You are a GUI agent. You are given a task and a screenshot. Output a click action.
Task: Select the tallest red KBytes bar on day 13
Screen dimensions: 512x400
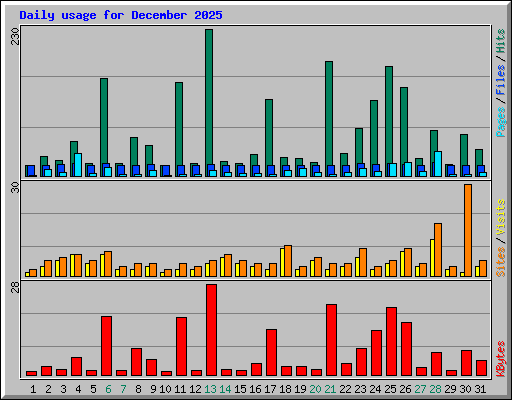coord(211,330)
